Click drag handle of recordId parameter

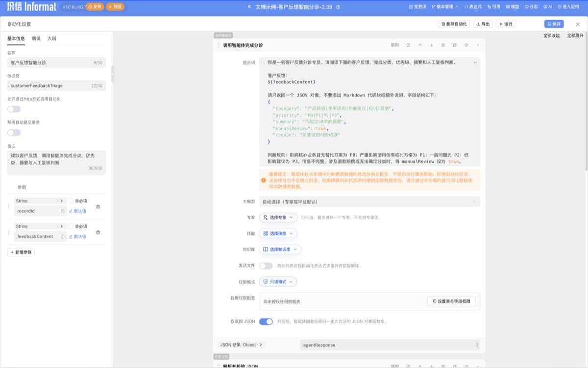(9, 207)
